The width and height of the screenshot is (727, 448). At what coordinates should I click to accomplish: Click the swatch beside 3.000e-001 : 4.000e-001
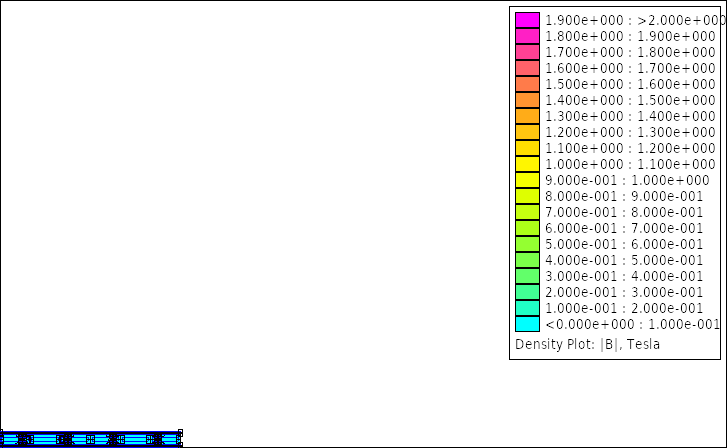[527, 276]
